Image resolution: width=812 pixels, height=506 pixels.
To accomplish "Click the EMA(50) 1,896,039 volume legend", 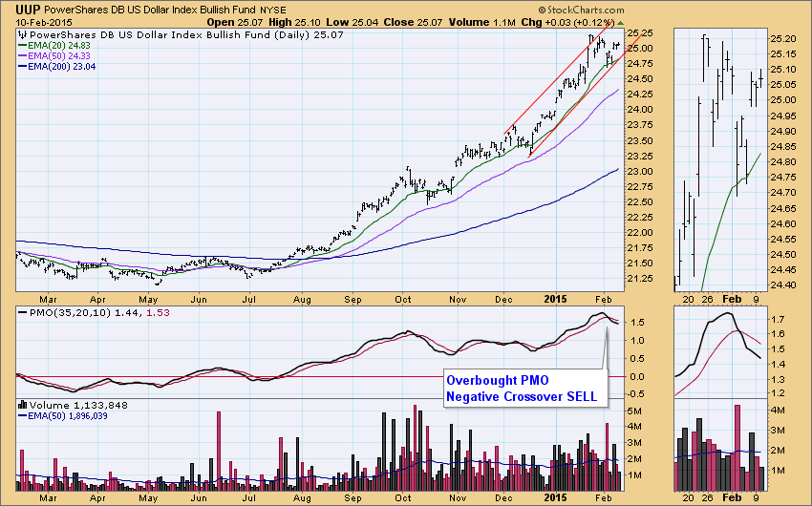I will [x=68, y=415].
